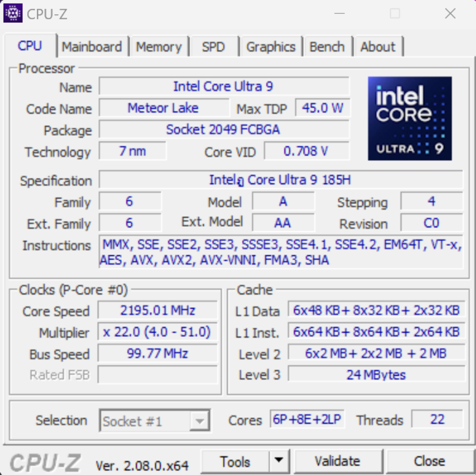This screenshot has height=475, width=476.
Task: Click the Tools button
Action: coord(235,462)
